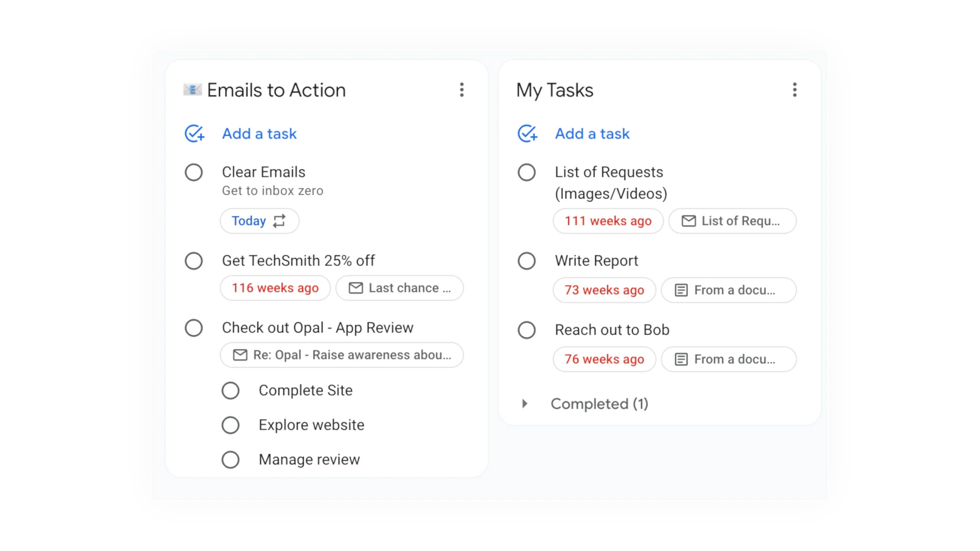Viewport: 980px width, 551px height.
Task: Open the 'List of Requ...' email chip
Action: [x=732, y=221]
